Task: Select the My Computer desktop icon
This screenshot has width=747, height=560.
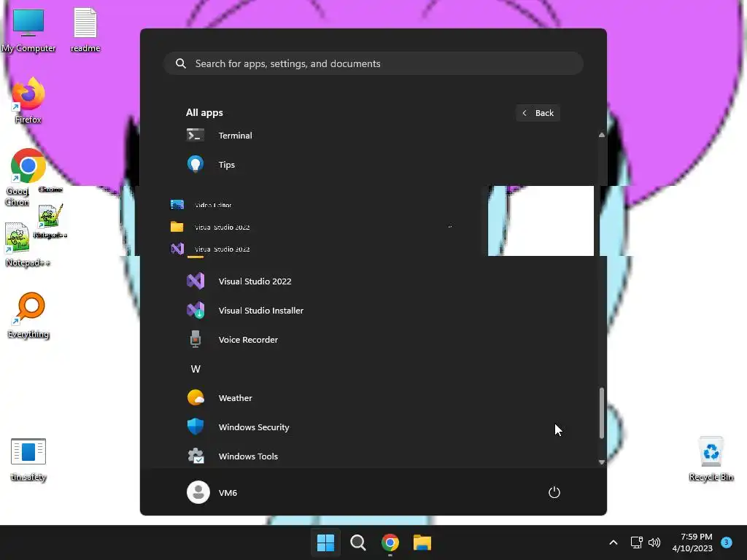Action: tap(28, 31)
